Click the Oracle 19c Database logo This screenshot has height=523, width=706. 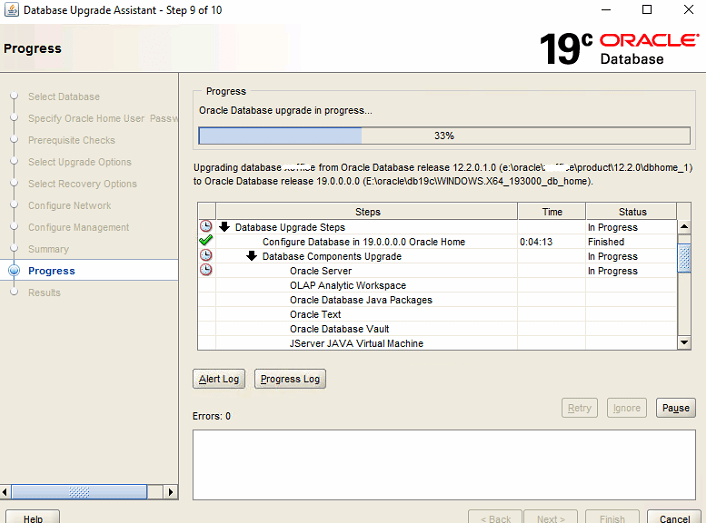[618, 48]
